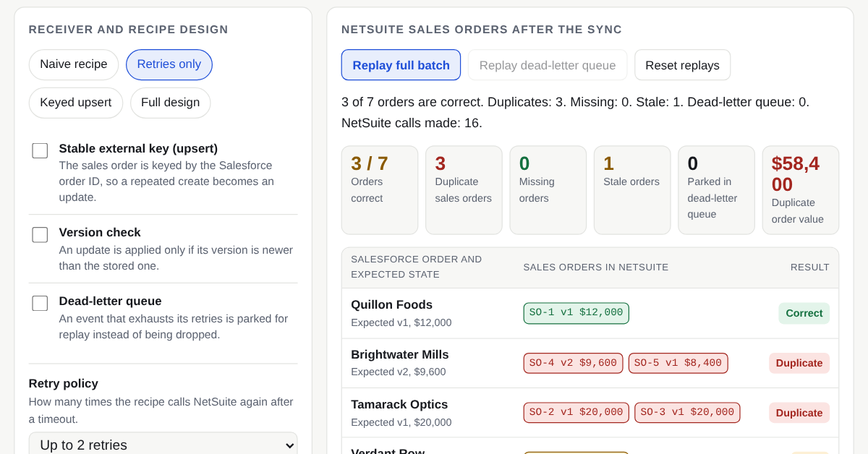868x454 pixels.
Task: Click the Retry policy heading
Action: click(x=64, y=384)
